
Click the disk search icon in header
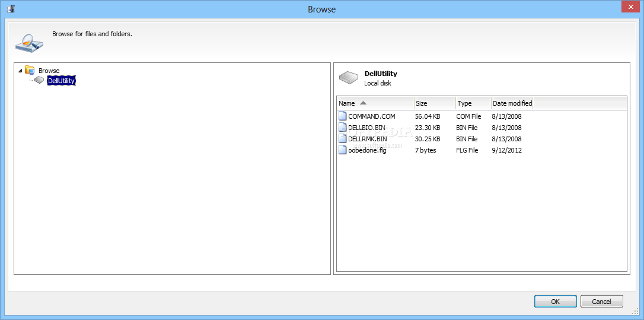pyautogui.click(x=29, y=42)
